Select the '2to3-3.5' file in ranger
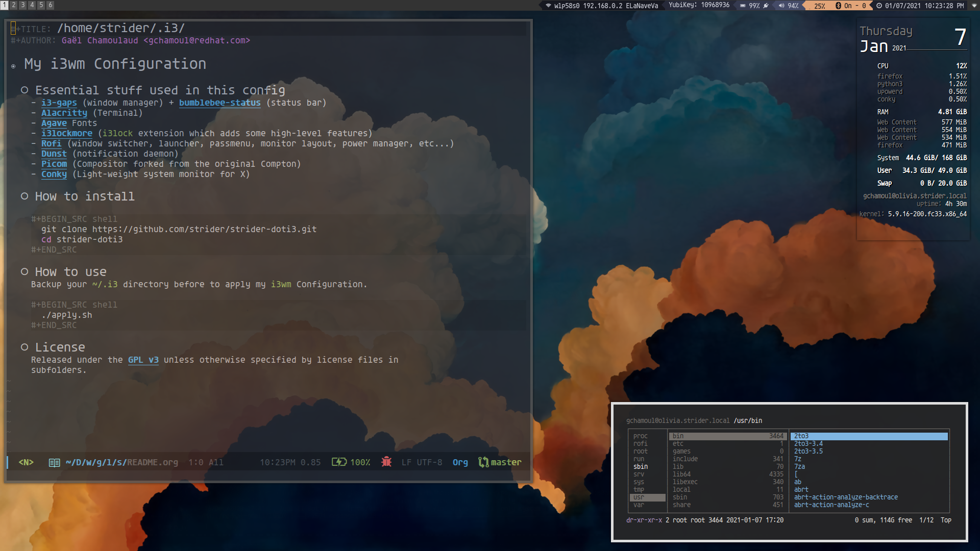The height and width of the screenshot is (551, 980). pyautogui.click(x=808, y=452)
